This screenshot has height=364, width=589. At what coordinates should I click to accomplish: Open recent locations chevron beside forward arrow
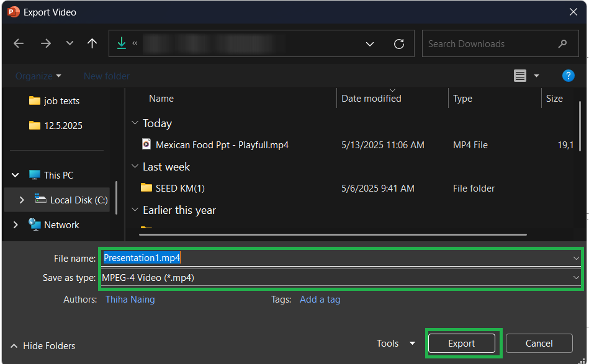tap(70, 43)
